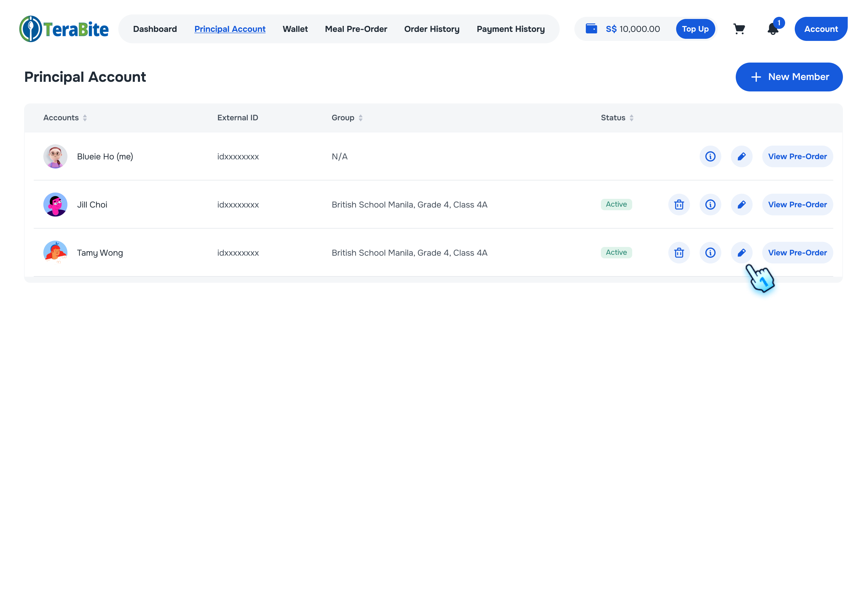Click edit pencil for Jill Choi

pyautogui.click(x=741, y=205)
